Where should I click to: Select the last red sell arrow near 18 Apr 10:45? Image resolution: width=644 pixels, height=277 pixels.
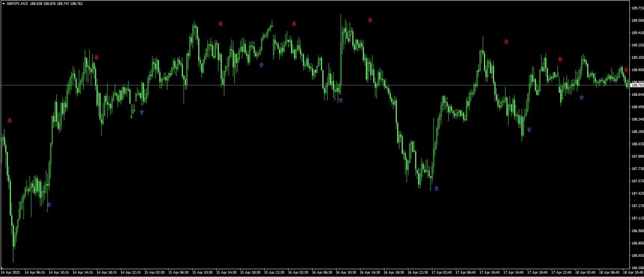tap(626, 70)
